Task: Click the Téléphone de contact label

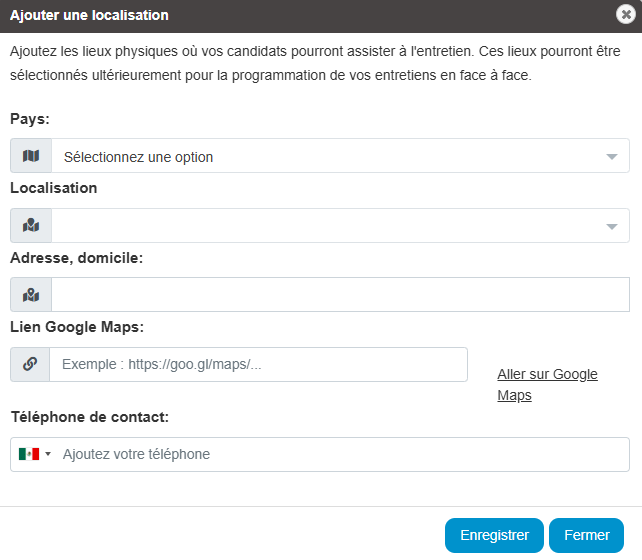Action: 90,417
